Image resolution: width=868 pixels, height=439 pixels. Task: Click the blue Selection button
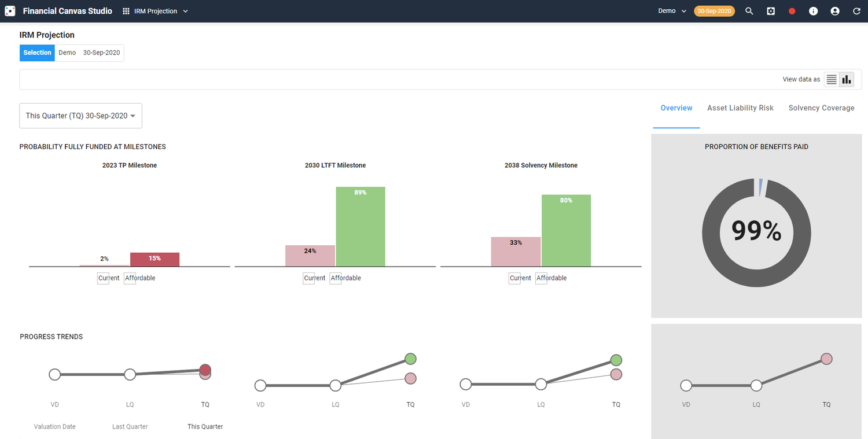37,53
